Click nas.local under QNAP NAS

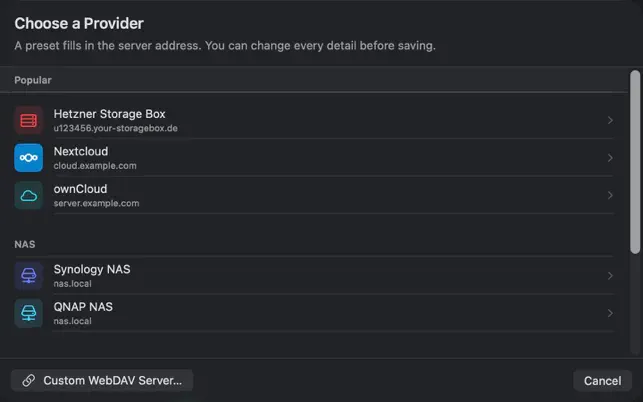pos(72,321)
